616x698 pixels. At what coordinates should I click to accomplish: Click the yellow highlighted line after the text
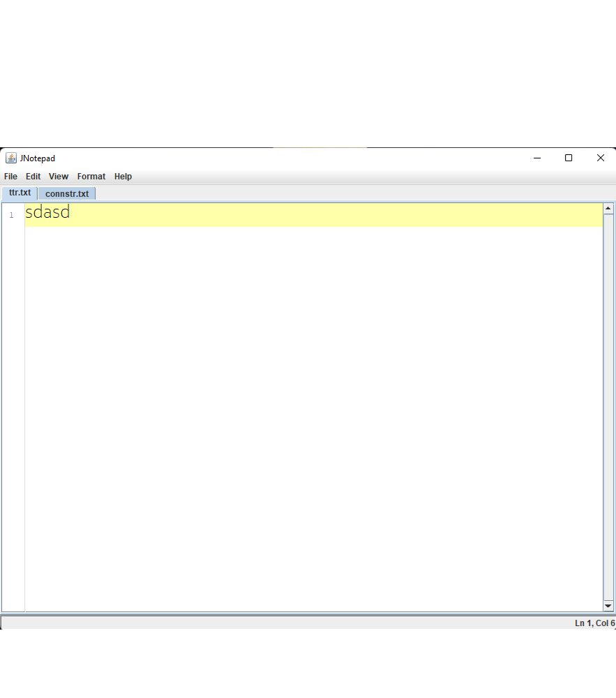[335, 214]
